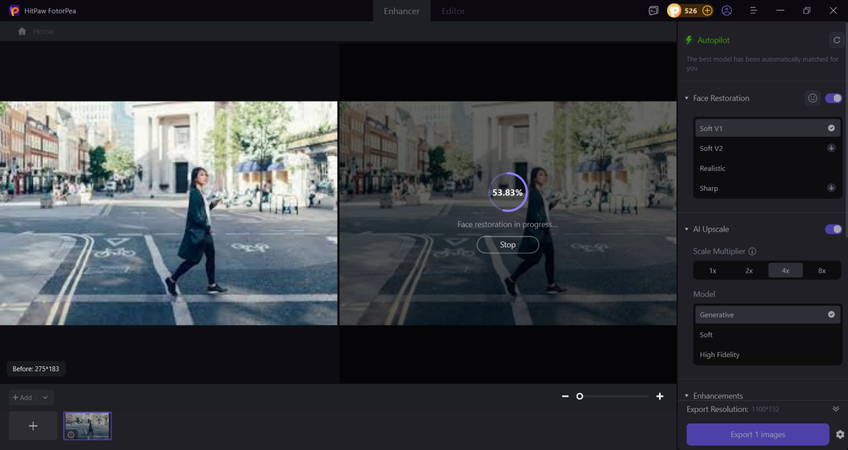Click the Export Resolution 1100*732 value
The image size is (848, 450).
point(766,409)
